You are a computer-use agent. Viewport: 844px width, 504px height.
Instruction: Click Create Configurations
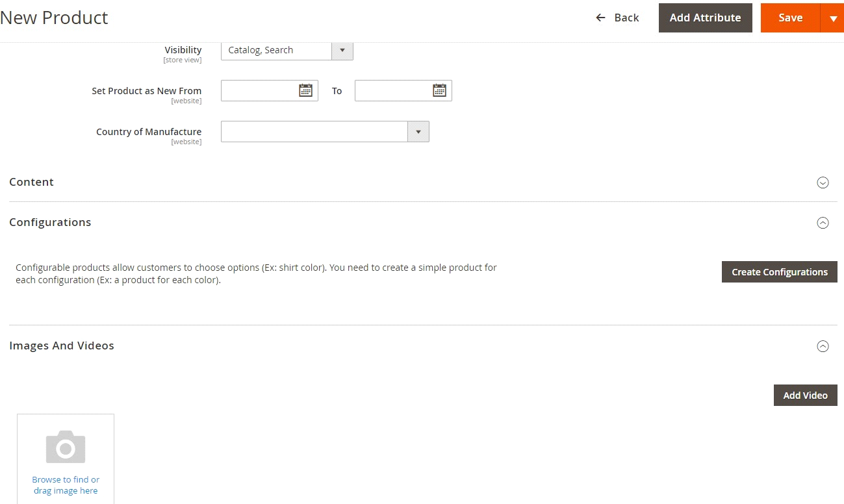[x=779, y=271]
